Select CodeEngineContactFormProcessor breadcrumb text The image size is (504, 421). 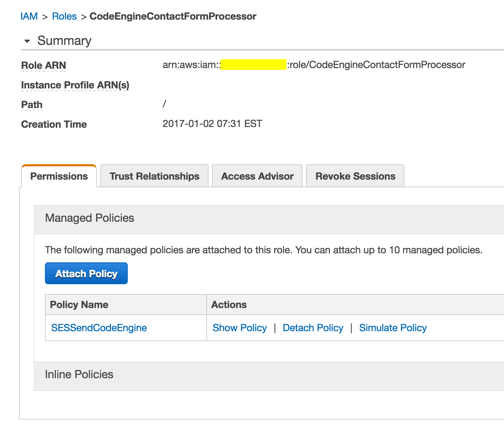(x=173, y=16)
